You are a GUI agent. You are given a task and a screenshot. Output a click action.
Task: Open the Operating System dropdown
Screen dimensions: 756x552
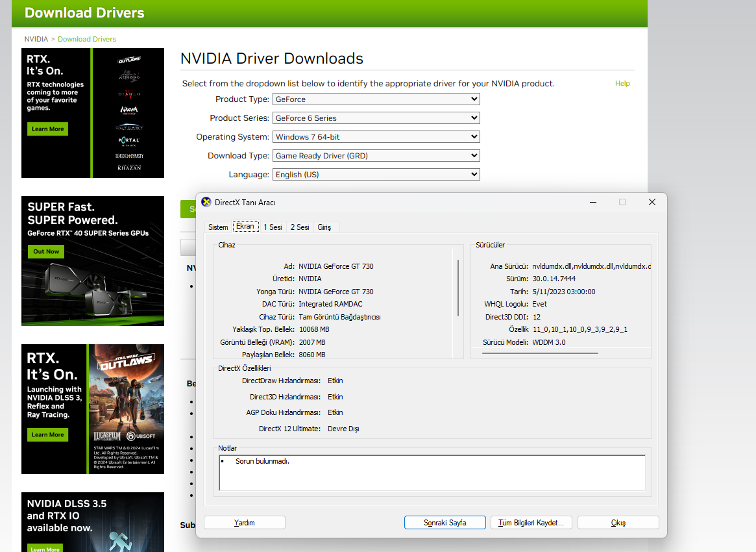(376, 136)
